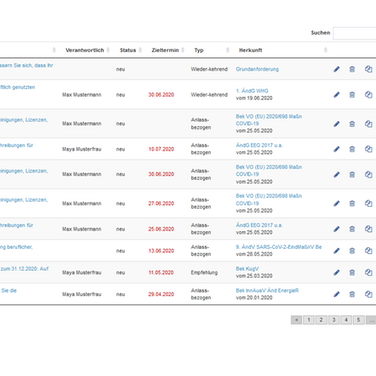Delete the row due 10.07.2020
This screenshot has width=376, height=376.
point(352,149)
